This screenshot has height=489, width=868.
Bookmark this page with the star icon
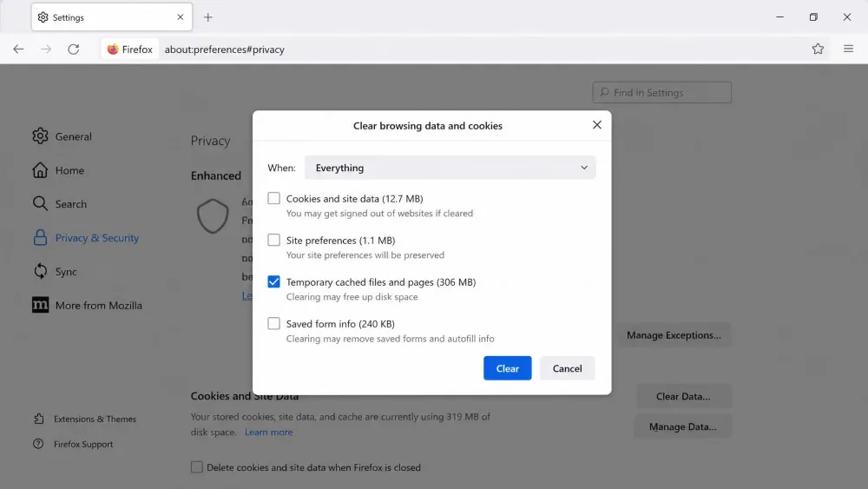pos(818,49)
